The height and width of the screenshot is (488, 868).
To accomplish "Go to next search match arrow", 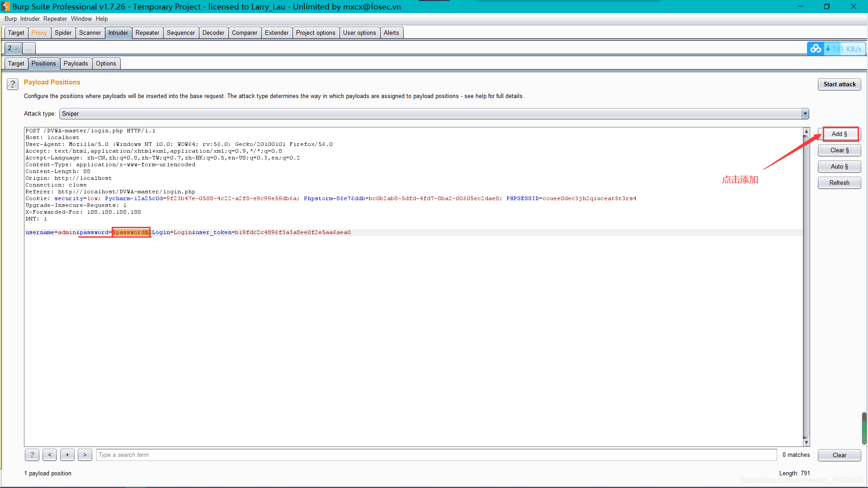I will click(x=85, y=455).
